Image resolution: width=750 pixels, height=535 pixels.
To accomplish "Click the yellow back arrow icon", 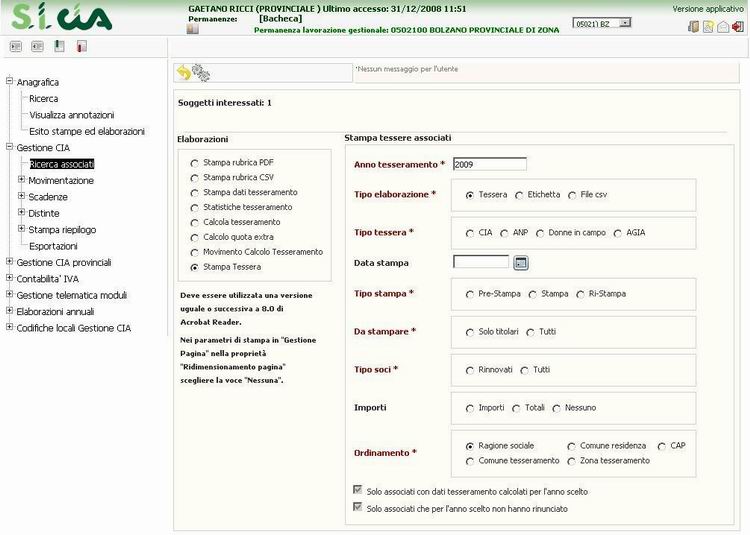I will pyautogui.click(x=184, y=73).
